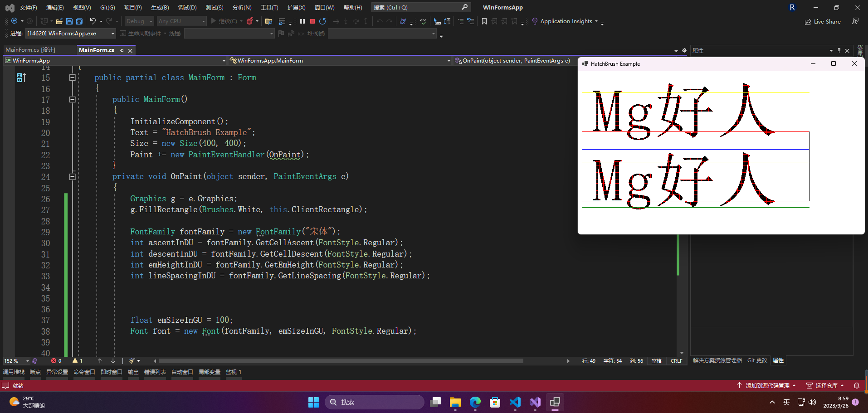Click the warning count indicator showing 1
Viewport: 868px width, 413px height.
78,361
